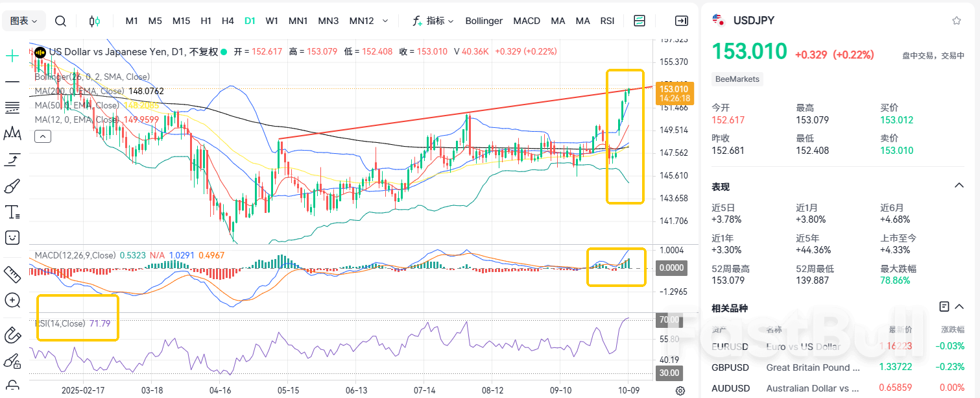This screenshot has width=980, height=398.
Task: Switch to the W1 timeframe
Action: pos(272,21)
